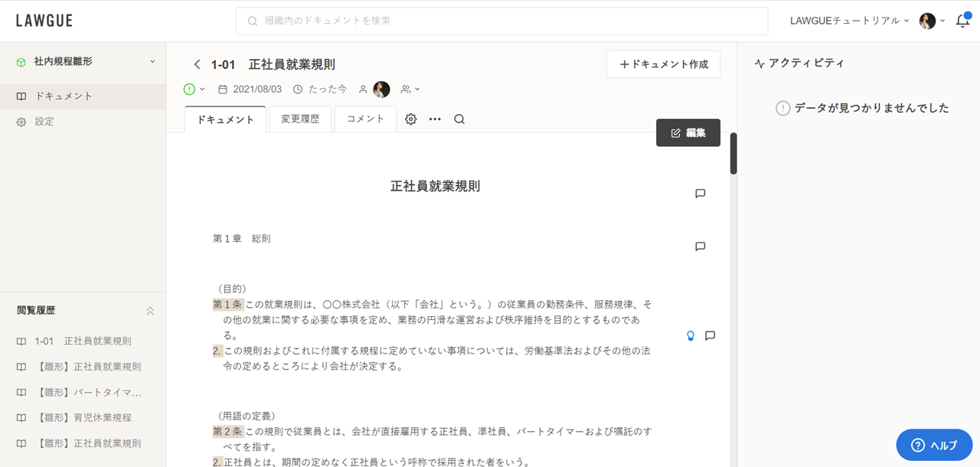Switch to the コメント tab
Viewport: 980px width, 467px height.
365,119
